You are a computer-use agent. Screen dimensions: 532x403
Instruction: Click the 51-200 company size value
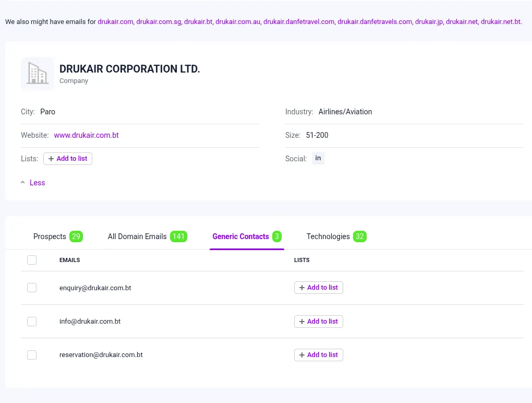317,135
